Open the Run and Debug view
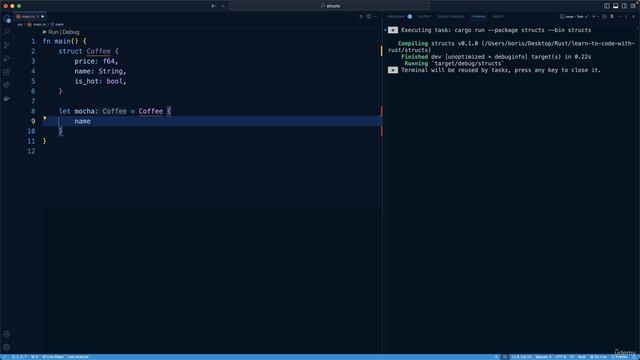The image size is (640, 360). 7,58
